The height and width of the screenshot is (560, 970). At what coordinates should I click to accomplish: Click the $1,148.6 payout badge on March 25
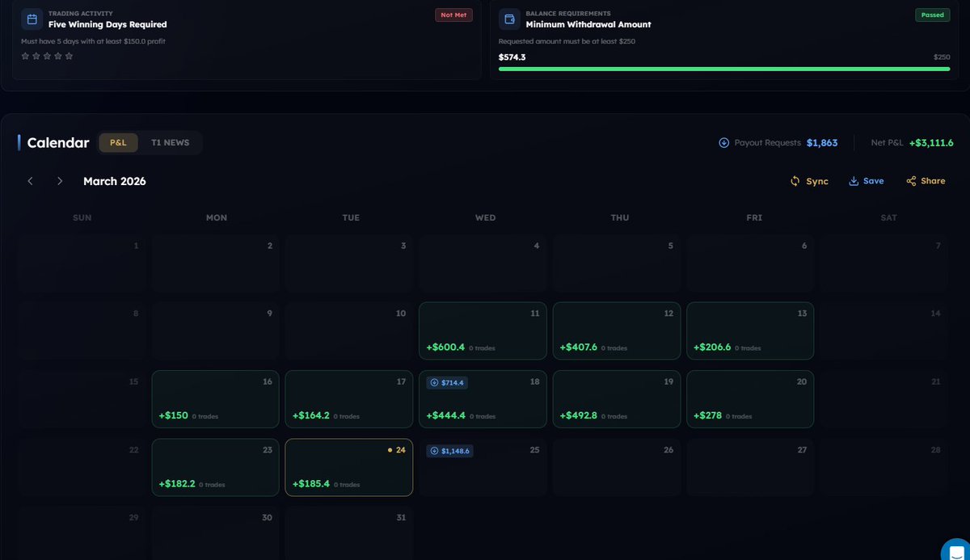pos(450,451)
